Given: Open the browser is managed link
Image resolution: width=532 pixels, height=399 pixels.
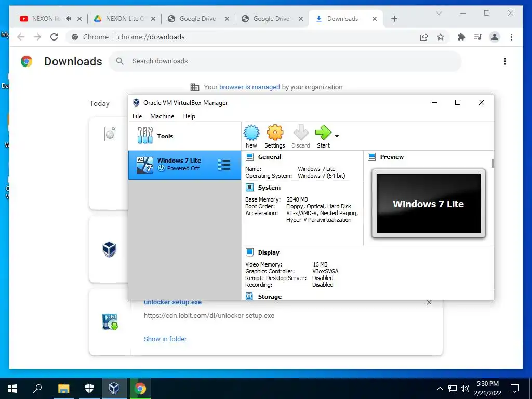Looking at the screenshot, I should (x=249, y=87).
